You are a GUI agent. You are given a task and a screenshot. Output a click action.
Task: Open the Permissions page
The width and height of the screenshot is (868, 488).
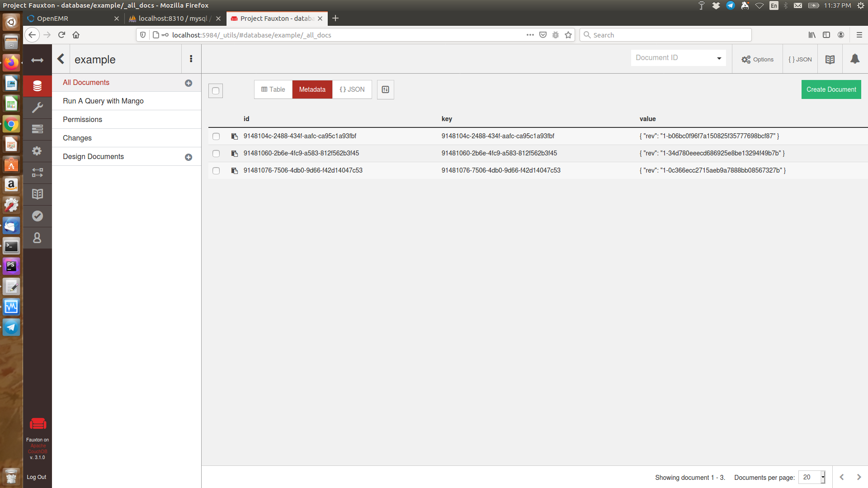click(x=82, y=119)
